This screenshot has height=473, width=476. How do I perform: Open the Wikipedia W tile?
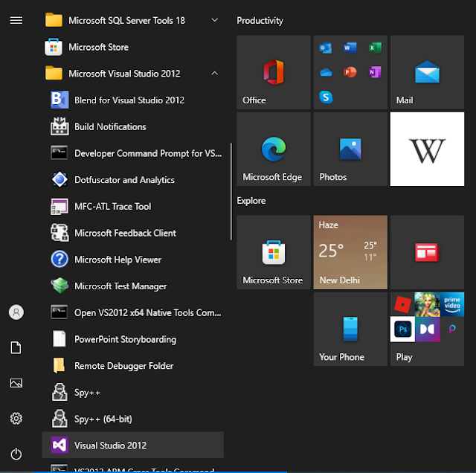(x=427, y=149)
